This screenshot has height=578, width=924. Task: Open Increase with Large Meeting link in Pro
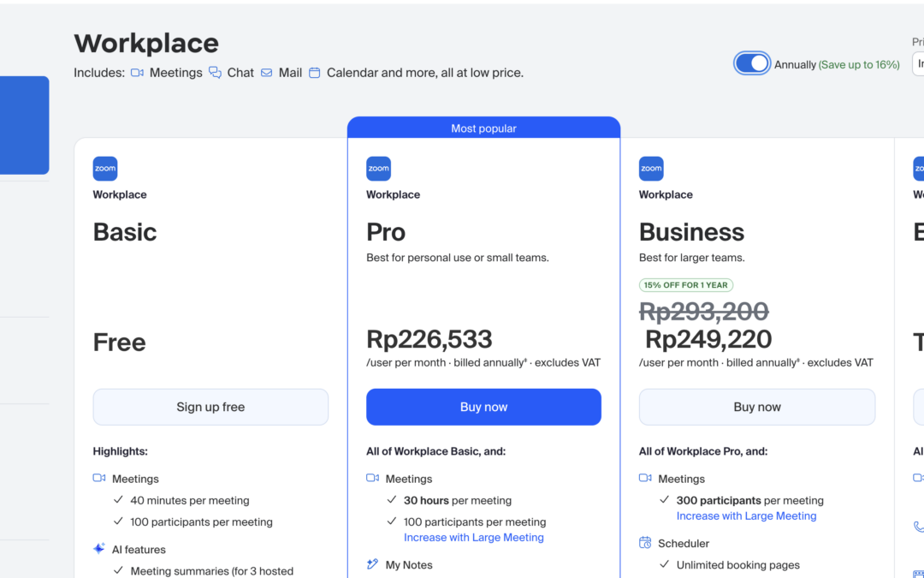pos(474,537)
